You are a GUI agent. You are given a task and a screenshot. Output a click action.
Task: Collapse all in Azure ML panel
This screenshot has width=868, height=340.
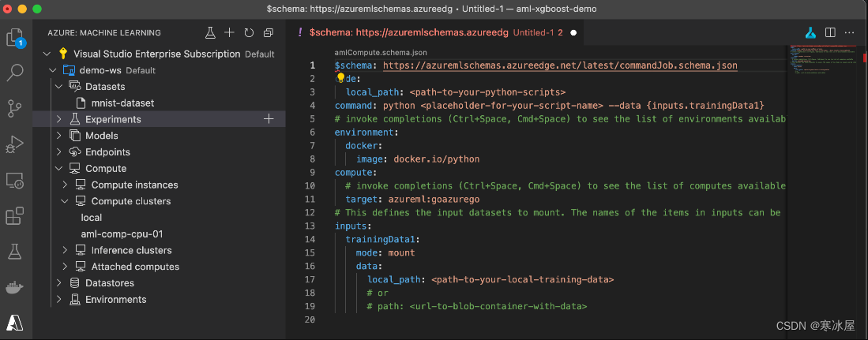[269, 32]
